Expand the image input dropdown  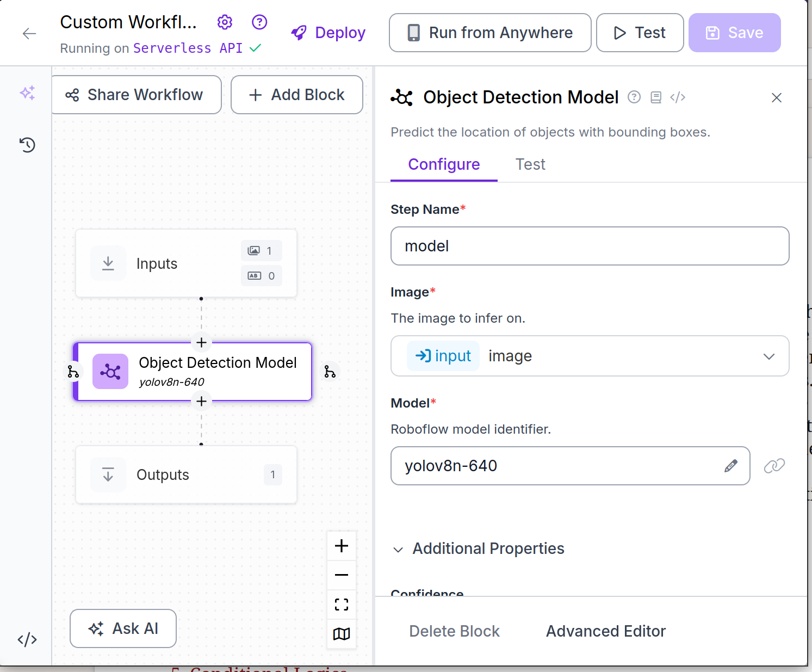768,356
